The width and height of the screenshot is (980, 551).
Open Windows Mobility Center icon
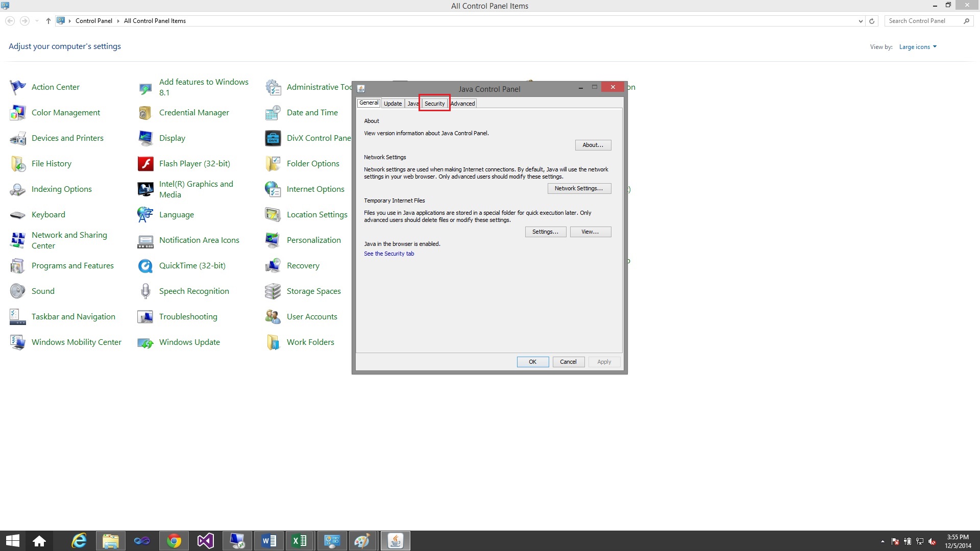point(18,342)
